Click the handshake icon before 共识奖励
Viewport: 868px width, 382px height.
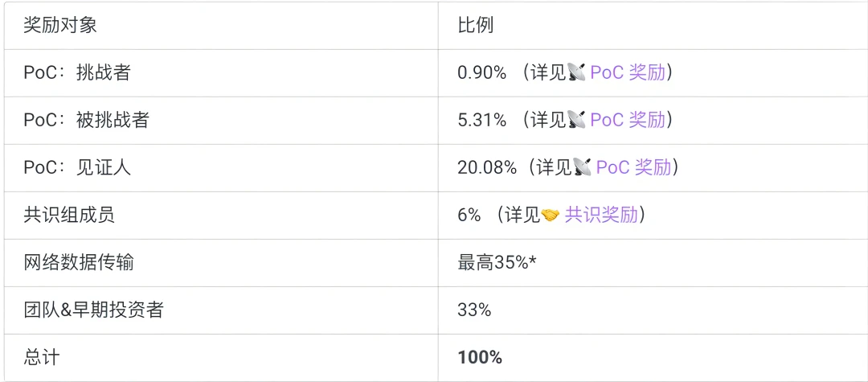[551, 216]
